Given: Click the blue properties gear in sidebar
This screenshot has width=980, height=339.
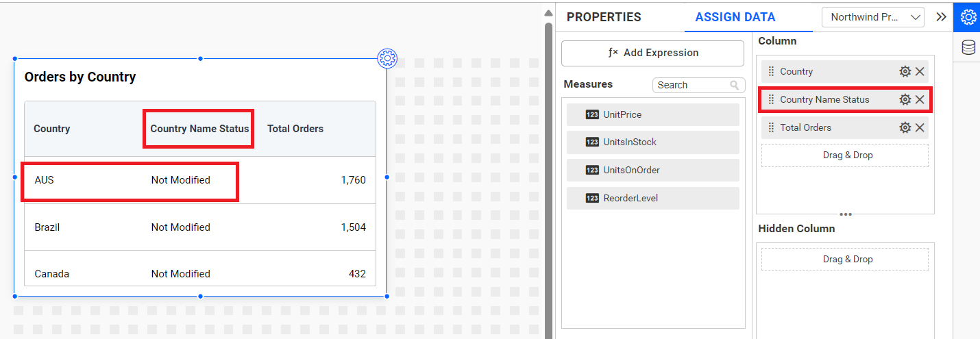Looking at the screenshot, I should 968,16.
